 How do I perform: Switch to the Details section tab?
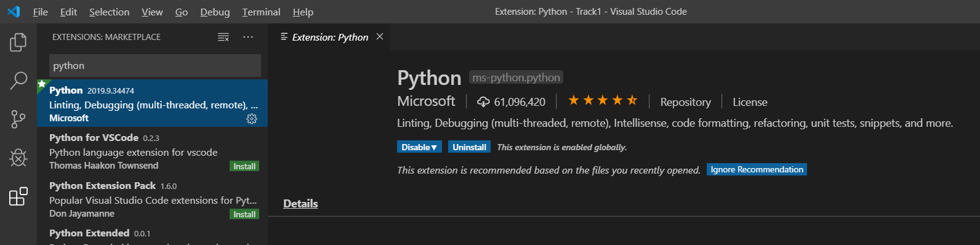(x=300, y=204)
